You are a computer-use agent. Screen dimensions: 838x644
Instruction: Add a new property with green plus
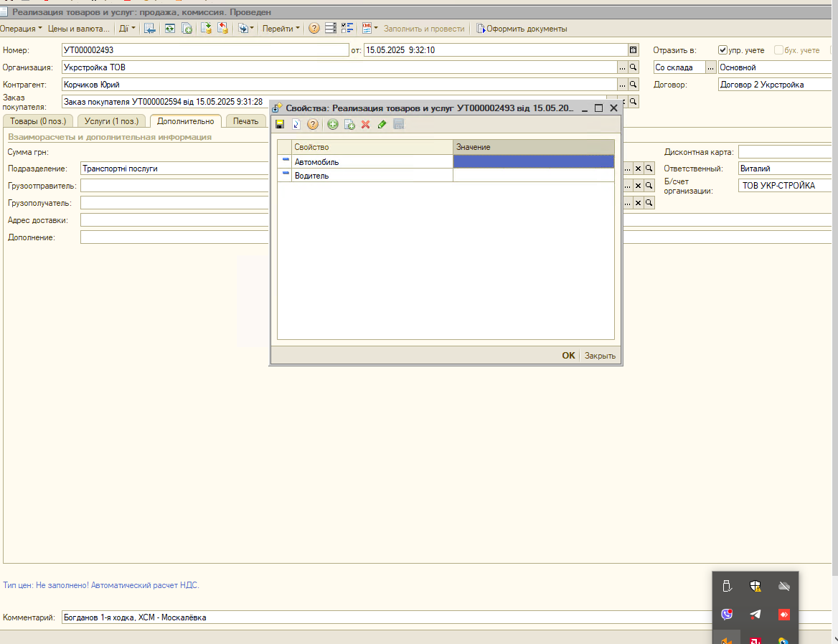pos(332,124)
